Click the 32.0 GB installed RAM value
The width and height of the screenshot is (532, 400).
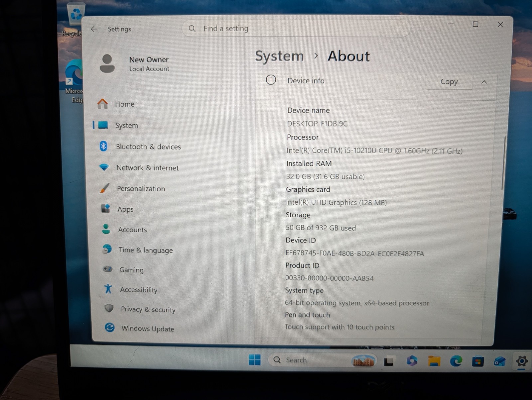point(326,176)
